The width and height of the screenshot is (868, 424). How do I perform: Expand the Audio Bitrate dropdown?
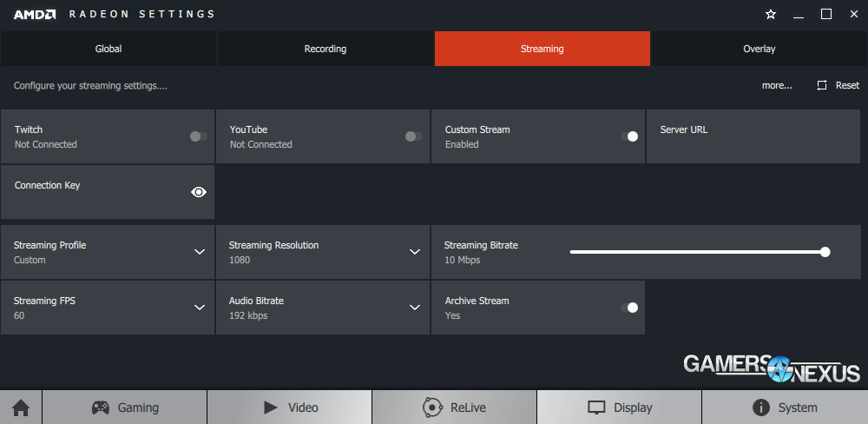point(415,307)
